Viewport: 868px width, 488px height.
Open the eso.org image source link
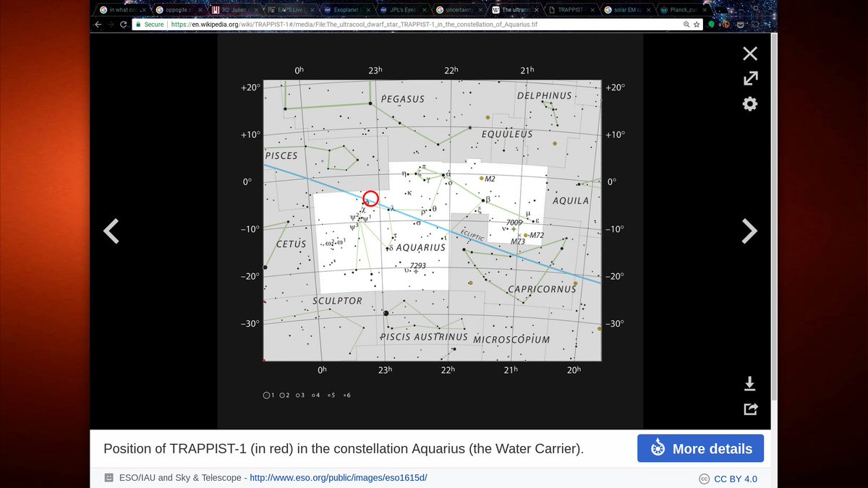coord(339,478)
